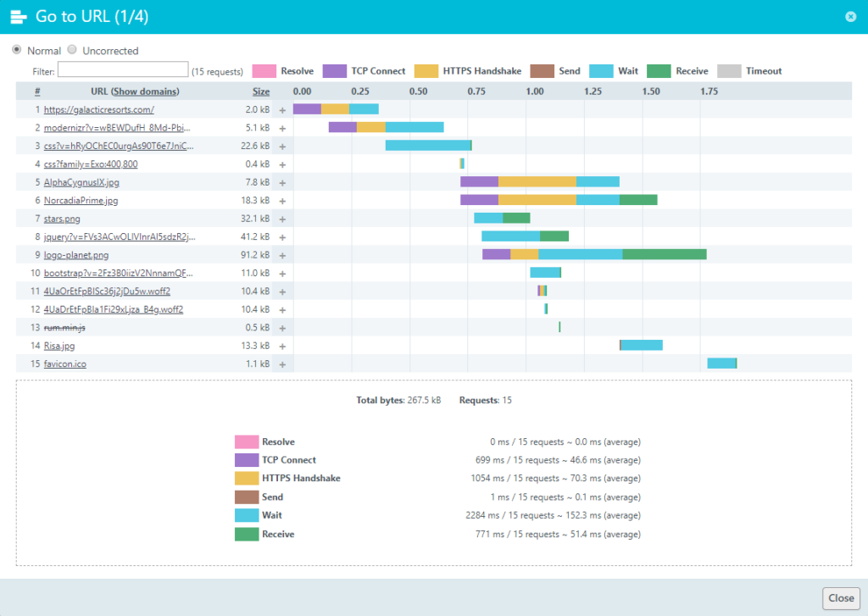Open the stars.png link
This screenshot has width=868, height=616.
pyautogui.click(x=62, y=219)
